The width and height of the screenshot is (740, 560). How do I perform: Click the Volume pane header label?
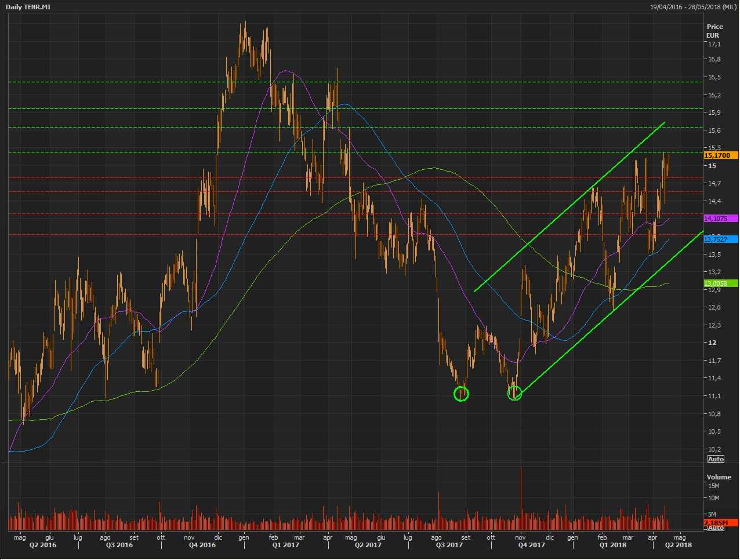tap(719, 477)
